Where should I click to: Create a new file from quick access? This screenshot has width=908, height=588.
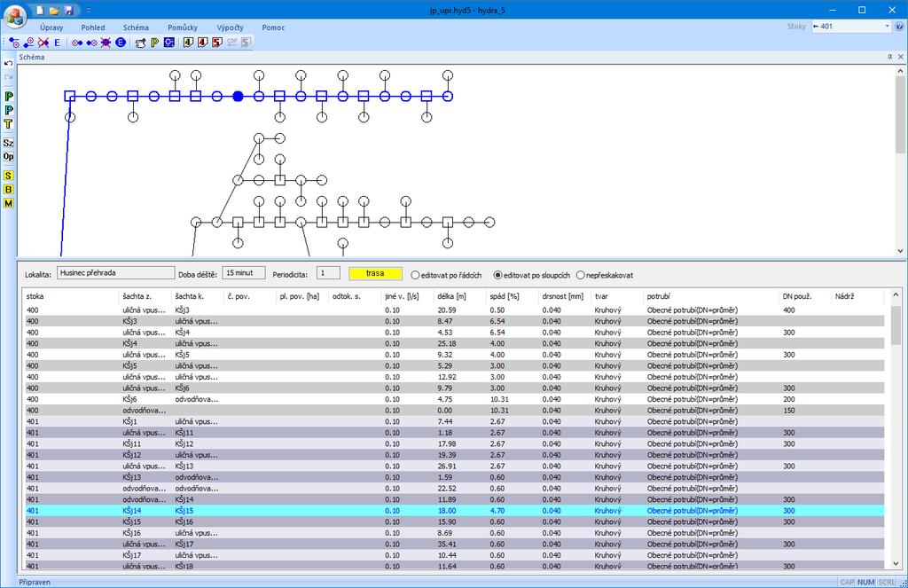(x=39, y=10)
